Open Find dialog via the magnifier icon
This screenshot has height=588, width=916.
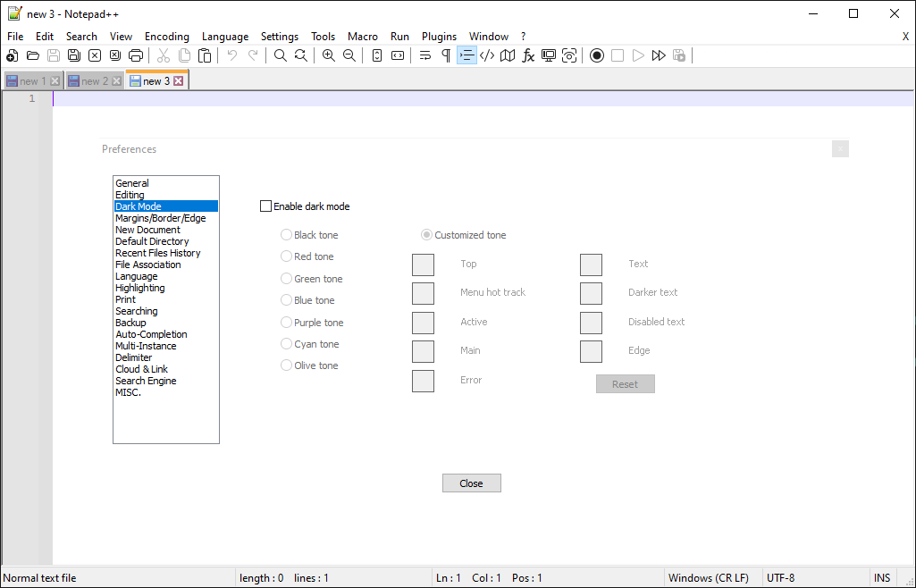pos(280,55)
